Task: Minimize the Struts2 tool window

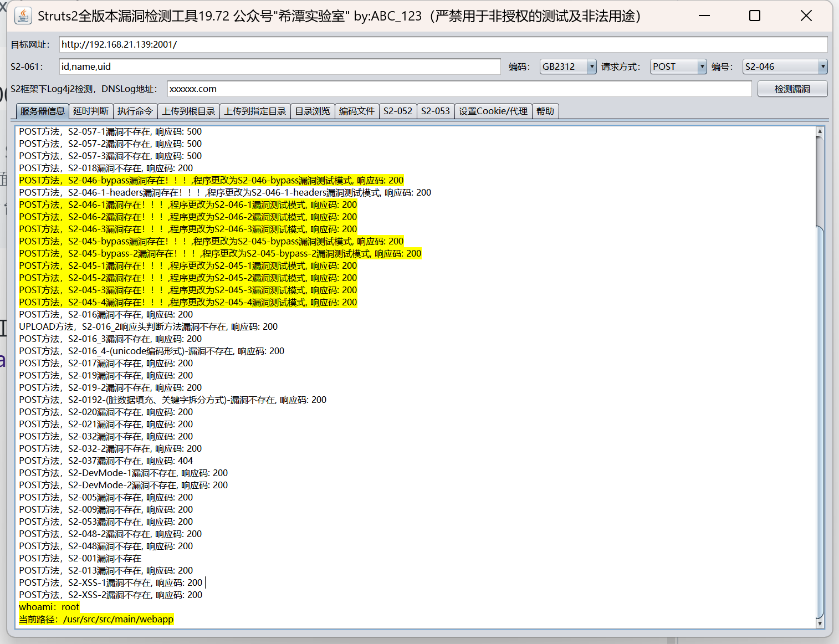Action: [x=704, y=16]
